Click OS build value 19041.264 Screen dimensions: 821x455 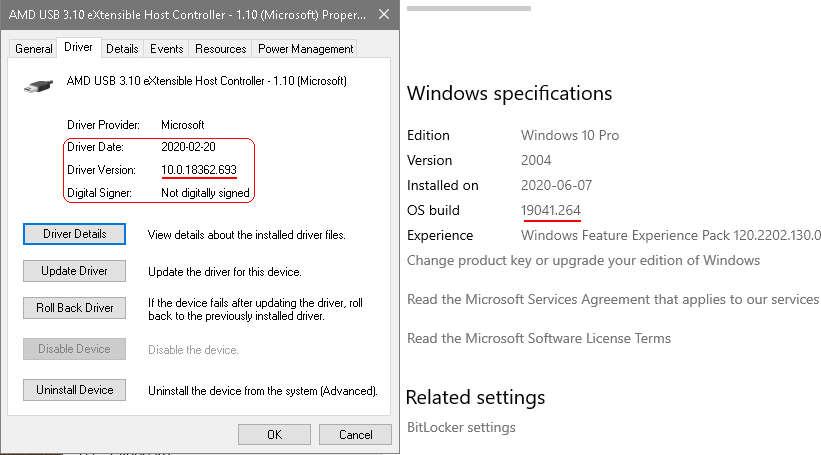pyautogui.click(x=551, y=210)
